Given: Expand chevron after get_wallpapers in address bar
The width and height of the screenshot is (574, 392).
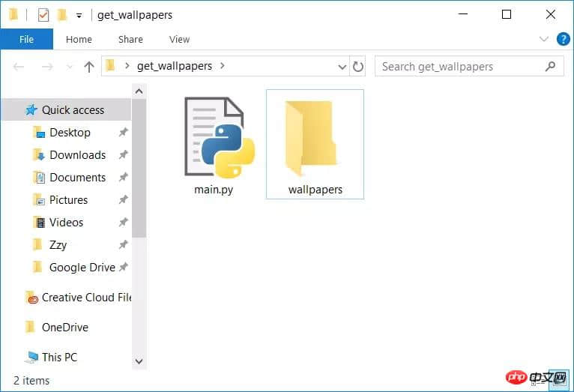Looking at the screenshot, I should click(x=223, y=66).
